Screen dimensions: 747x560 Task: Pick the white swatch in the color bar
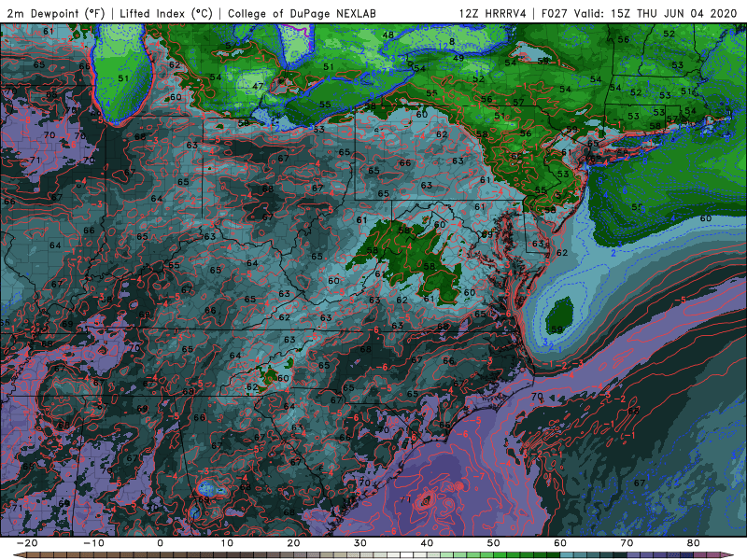click(x=406, y=555)
